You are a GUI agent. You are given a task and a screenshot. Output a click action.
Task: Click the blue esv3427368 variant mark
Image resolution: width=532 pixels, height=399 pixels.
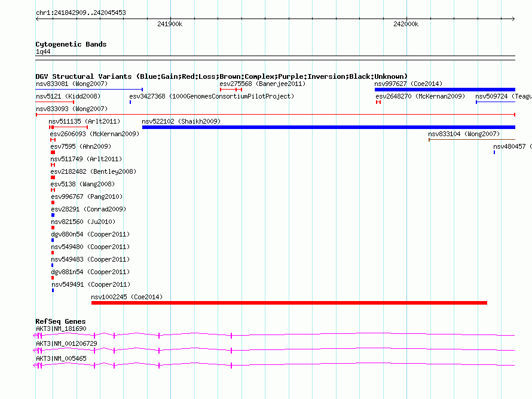[130, 102]
